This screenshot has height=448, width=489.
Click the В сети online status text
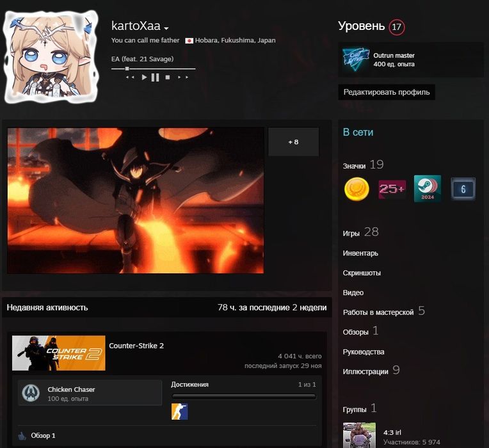358,132
